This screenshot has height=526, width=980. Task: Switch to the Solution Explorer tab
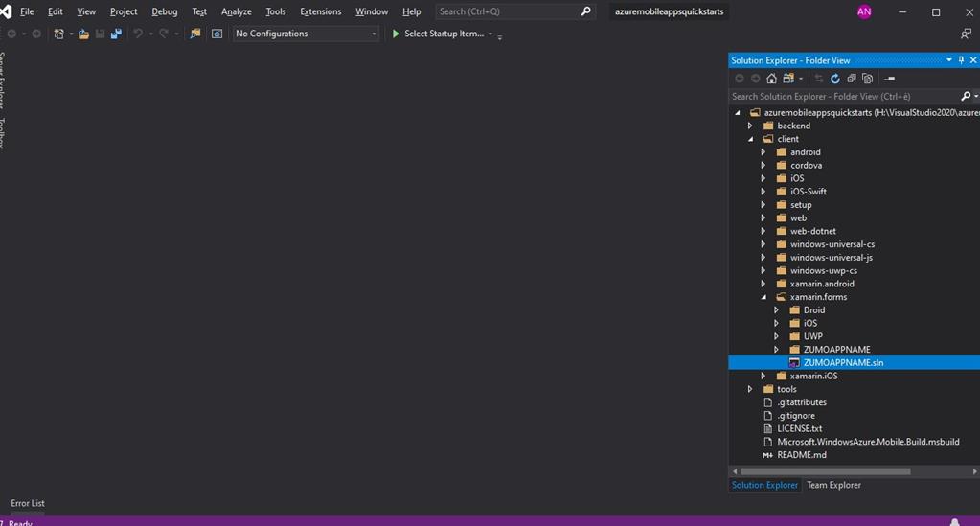pos(764,485)
